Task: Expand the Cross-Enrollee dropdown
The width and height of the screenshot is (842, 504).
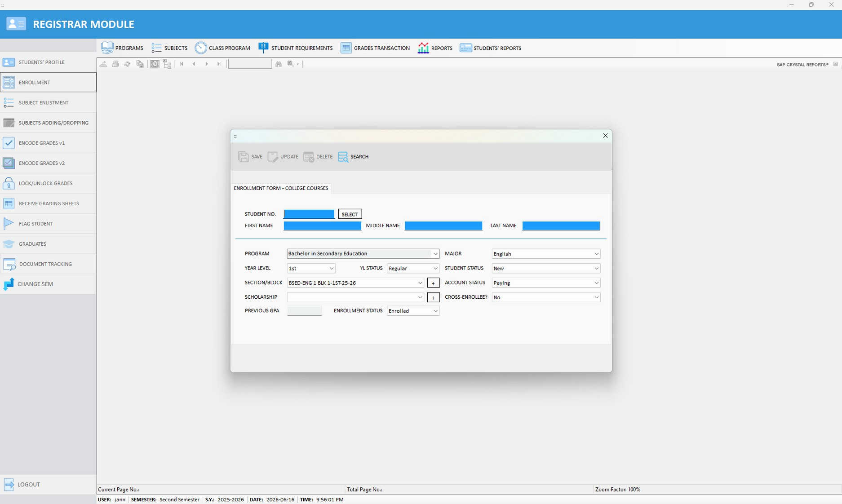Action: click(596, 297)
